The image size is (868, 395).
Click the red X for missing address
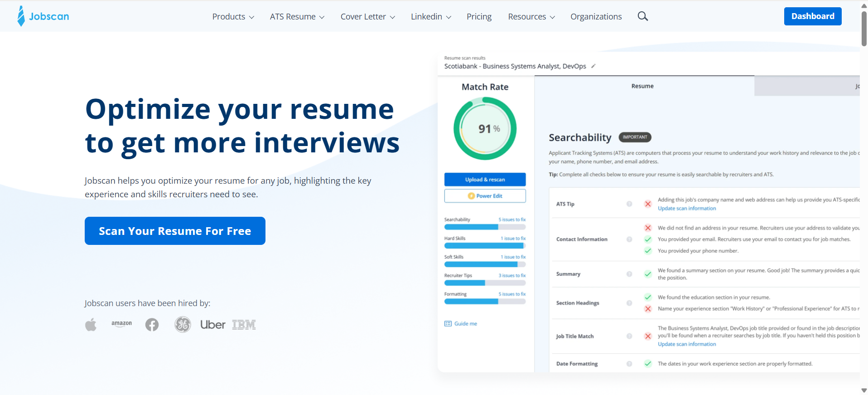[648, 228]
